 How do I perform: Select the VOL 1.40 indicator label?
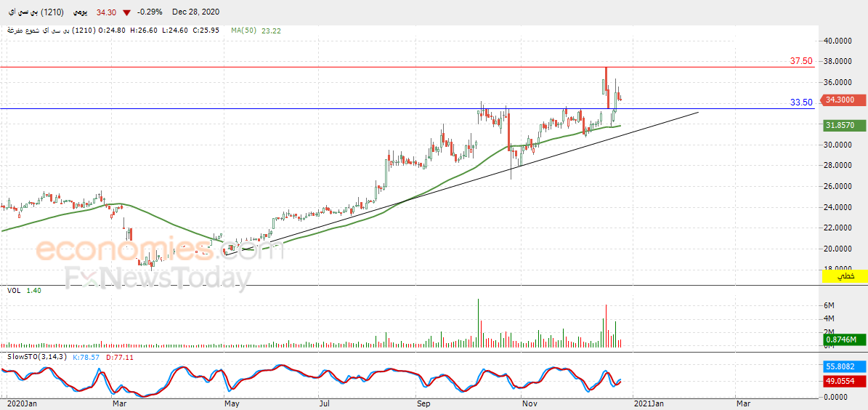point(23,290)
